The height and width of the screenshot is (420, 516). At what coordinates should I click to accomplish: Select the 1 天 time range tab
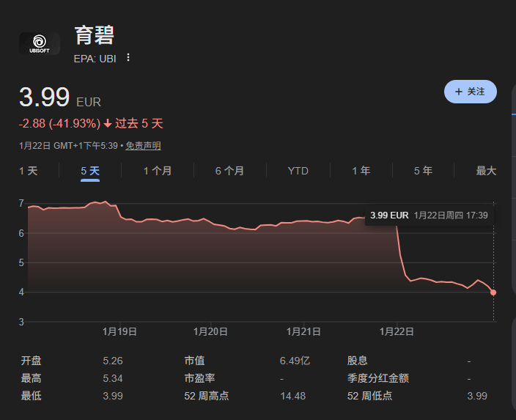click(x=28, y=171)
